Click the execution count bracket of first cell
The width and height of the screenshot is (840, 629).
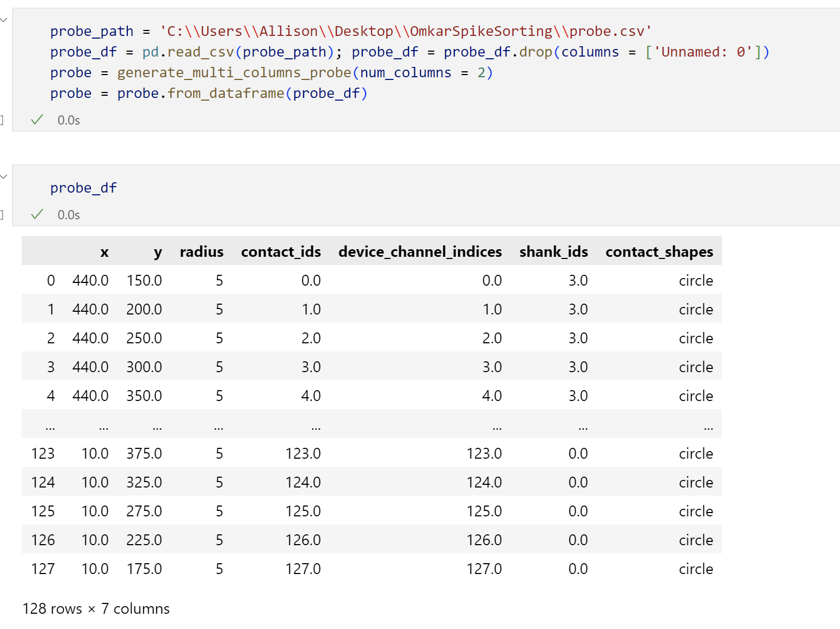point(2,120)
